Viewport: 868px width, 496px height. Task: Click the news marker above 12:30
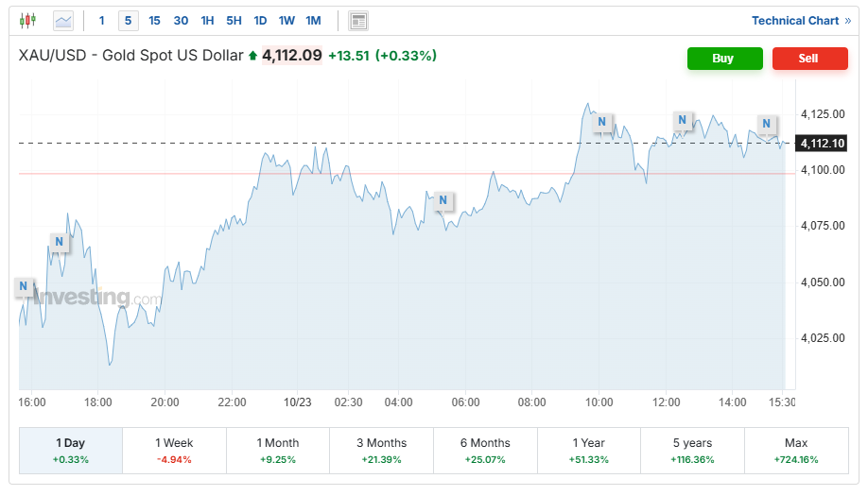pos(683,120)
